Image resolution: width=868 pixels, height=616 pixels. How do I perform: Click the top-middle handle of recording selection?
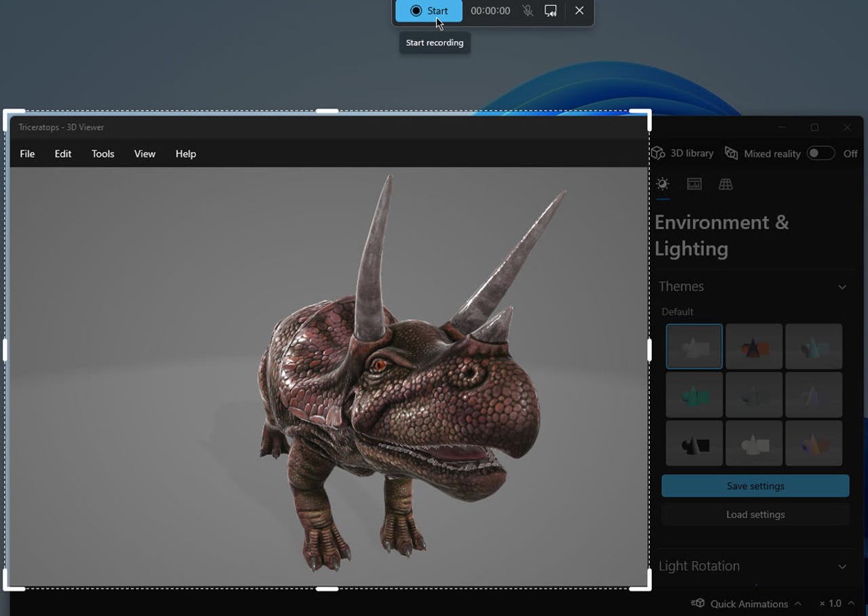(x=327, y=111)
